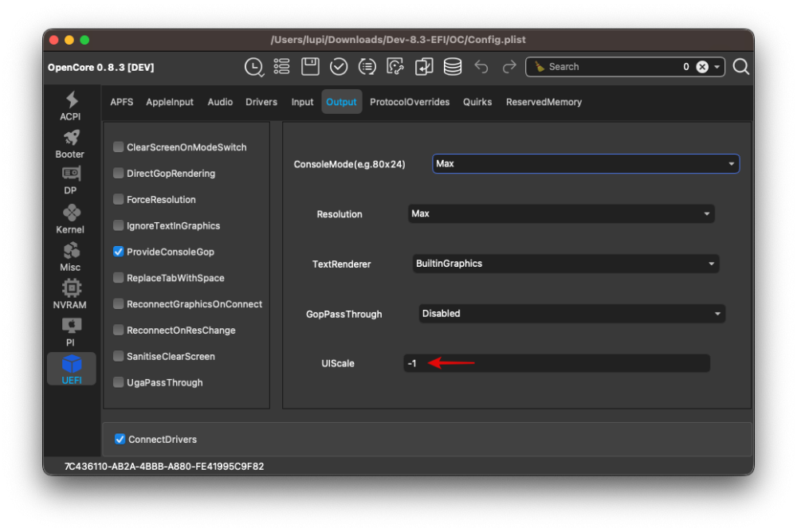Screen dimensions: 797x532
Task: Click the broom icon in search field
Action: (x=540, y=67)
